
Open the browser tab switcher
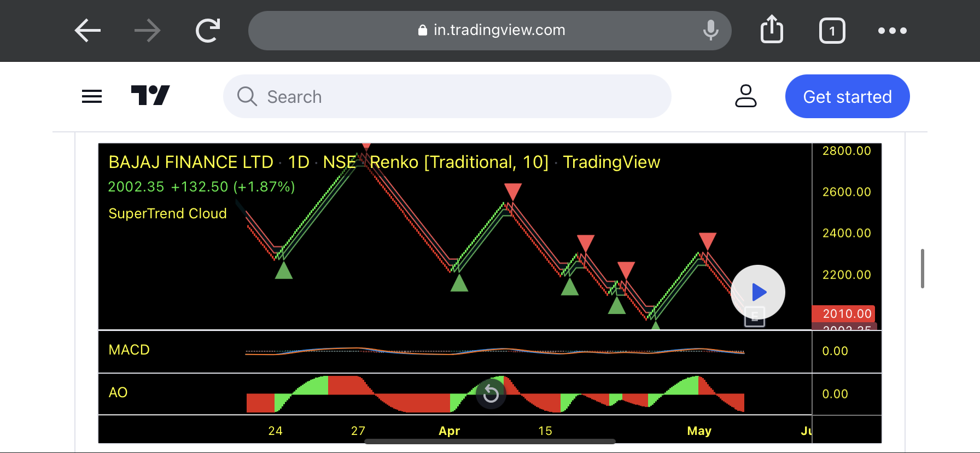tap(832, 31)
